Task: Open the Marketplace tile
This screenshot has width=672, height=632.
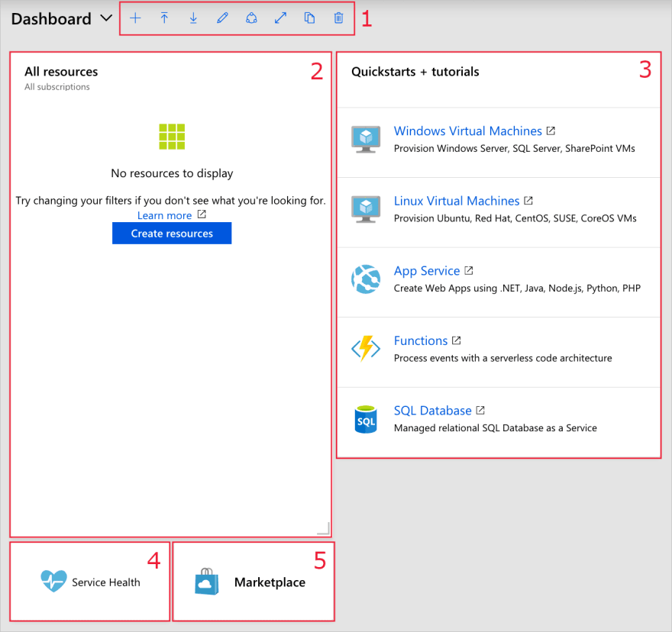Action: [x=254, y=582]
